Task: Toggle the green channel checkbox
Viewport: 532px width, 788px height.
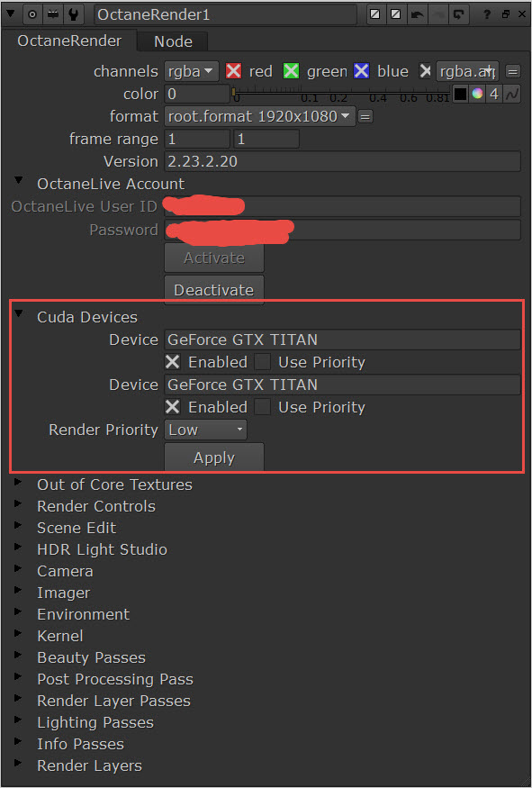Action: [291, 71]
